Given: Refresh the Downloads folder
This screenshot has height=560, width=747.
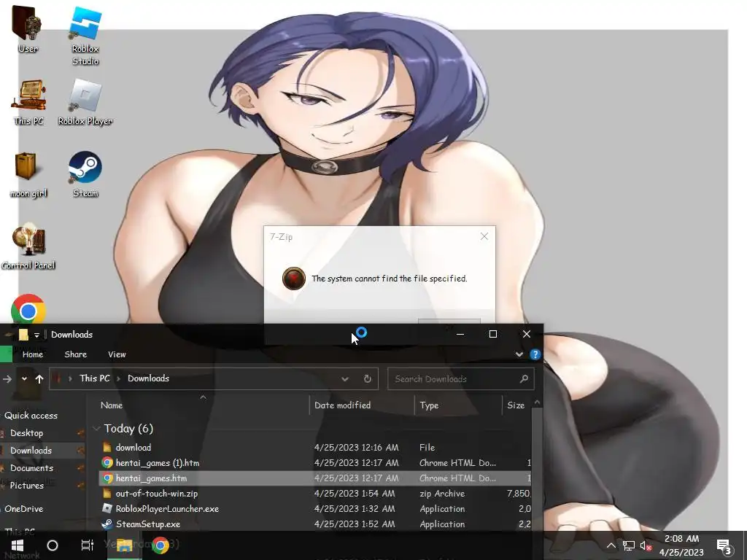Looking at the screenshot, I should tap(368, 379).
